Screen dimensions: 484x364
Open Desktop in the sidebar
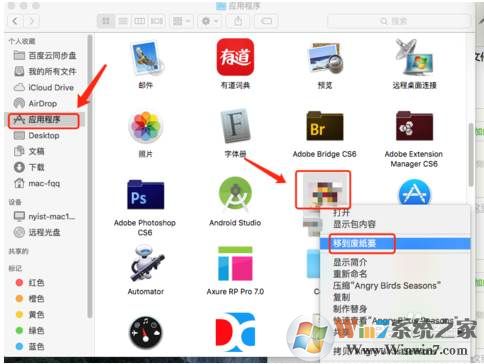37,135
